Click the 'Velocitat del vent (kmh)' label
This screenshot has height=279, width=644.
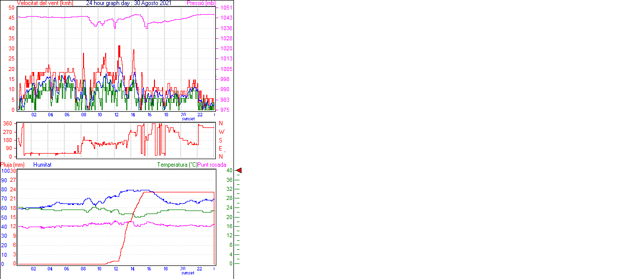pyautogui.click(x=45, y=3)
